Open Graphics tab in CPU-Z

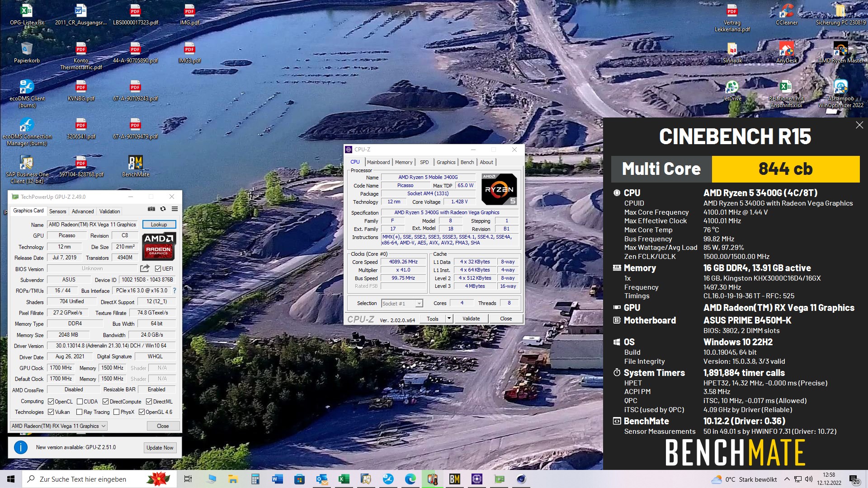[446, 162]
